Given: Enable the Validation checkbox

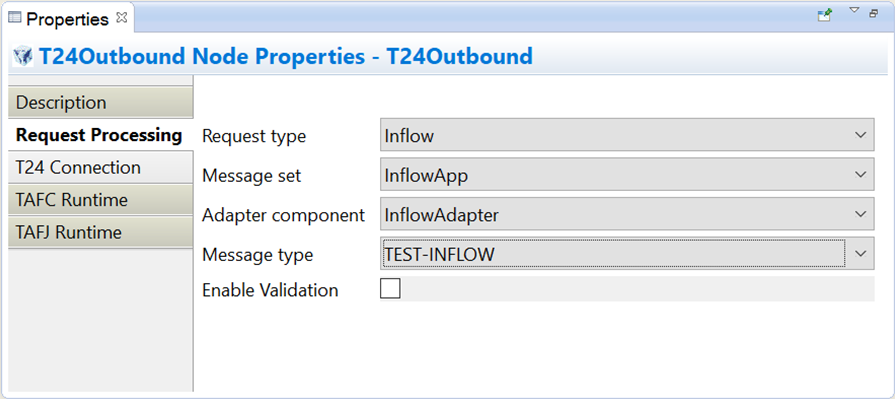Looking at the screenshot, I should 390,289.
